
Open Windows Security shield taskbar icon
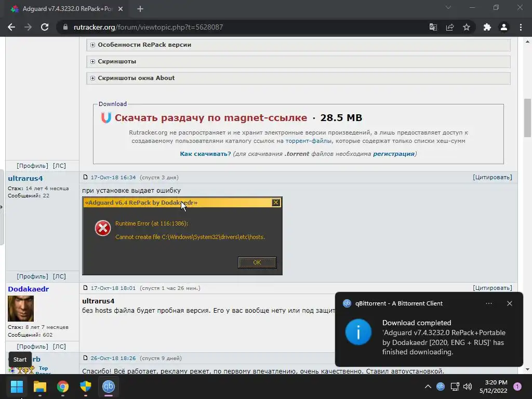click(x=86, y=387)
